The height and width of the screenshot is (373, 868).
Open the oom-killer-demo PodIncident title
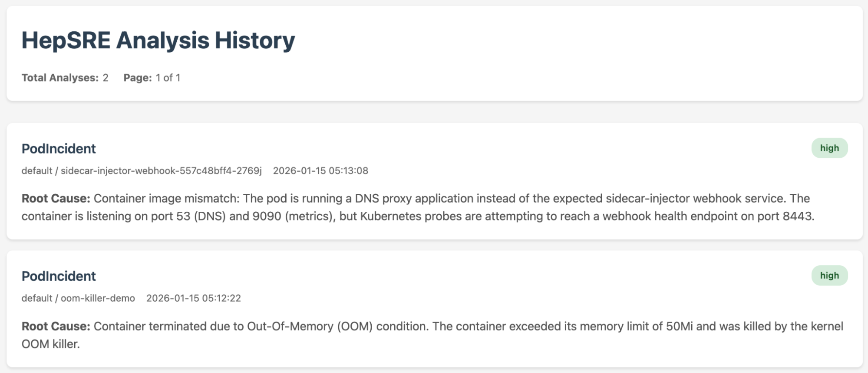click(x=59, y=276)
